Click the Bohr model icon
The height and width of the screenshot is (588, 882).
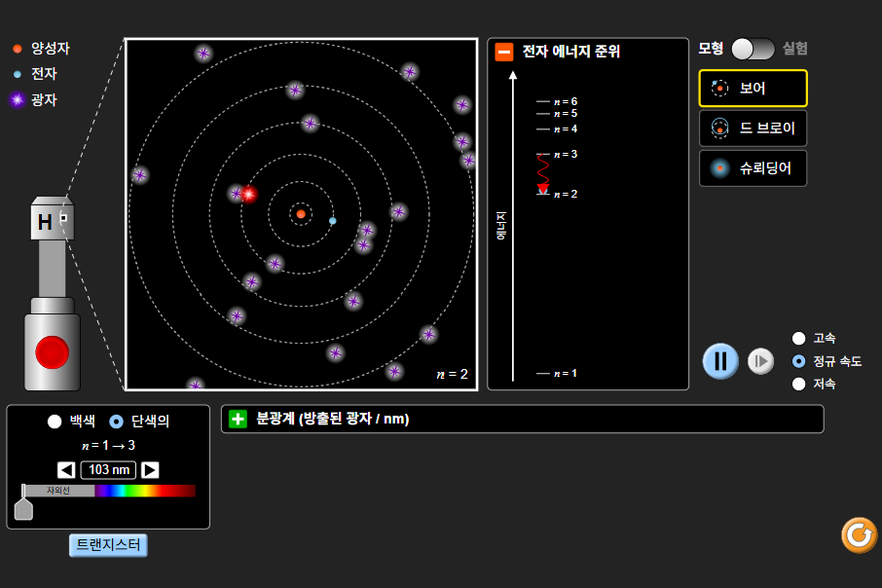719,89
